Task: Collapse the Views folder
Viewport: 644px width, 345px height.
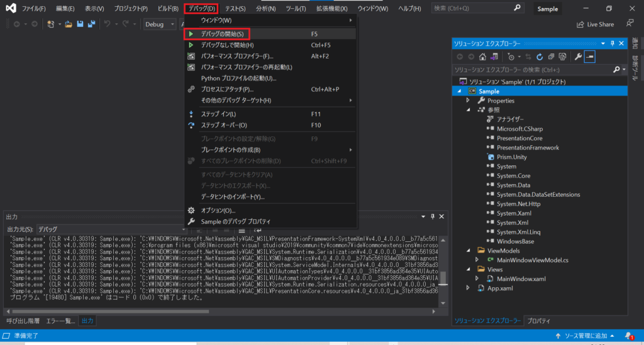Action: (468, 270)
